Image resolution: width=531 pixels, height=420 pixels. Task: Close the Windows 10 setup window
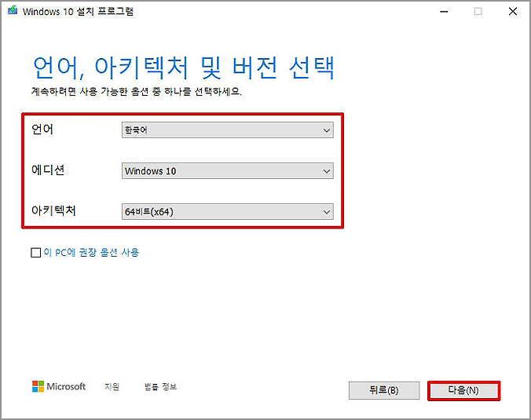pyautogui.click(x=513, y=12)
